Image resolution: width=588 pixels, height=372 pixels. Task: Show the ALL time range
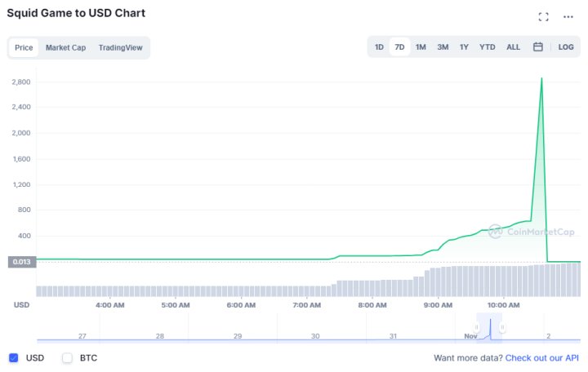(x=513, y=47)
